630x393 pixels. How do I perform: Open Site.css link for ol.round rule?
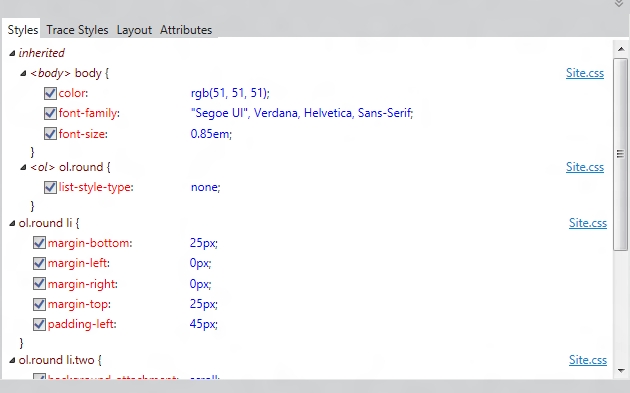coord(585,167)
